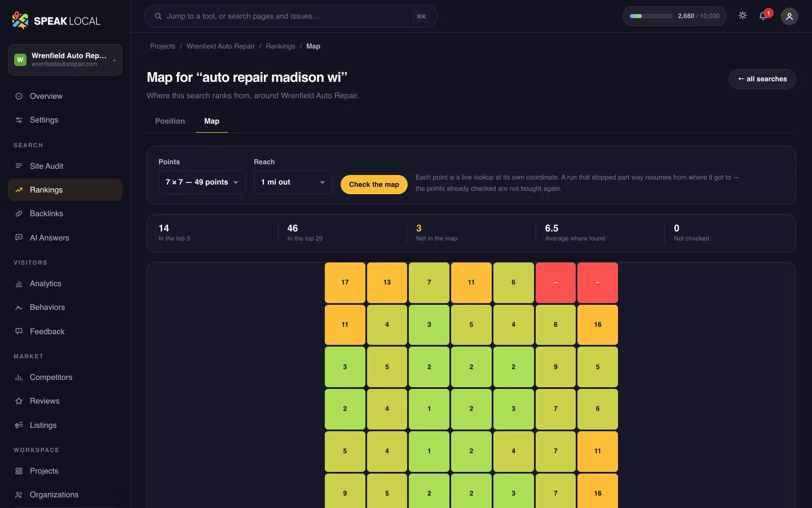Open the AI Answers icon

point(19,238)
